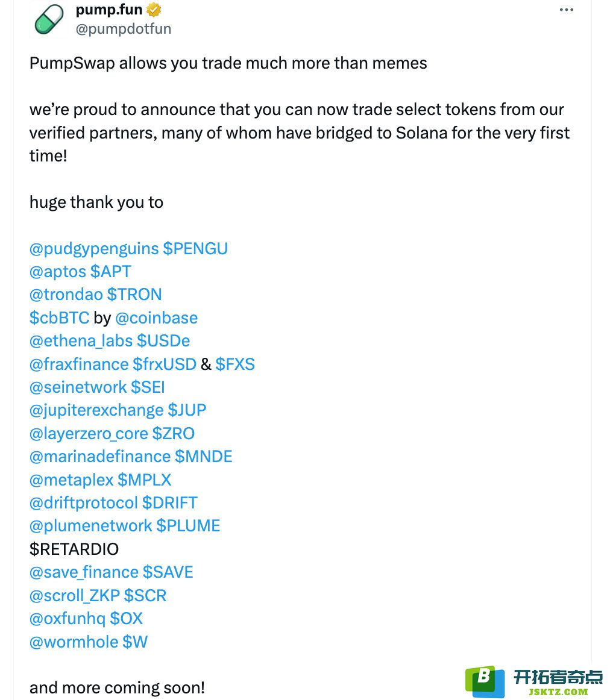Open the @pudgypenguins mention
The width and height of the screenshot is (610, 700).
[x=94, y=249]
